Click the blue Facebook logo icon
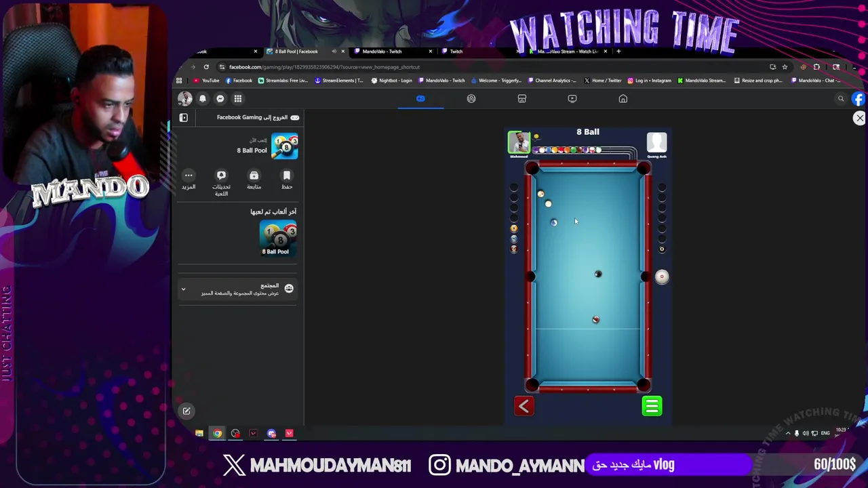The image size is (868, 488). point(859,99)
